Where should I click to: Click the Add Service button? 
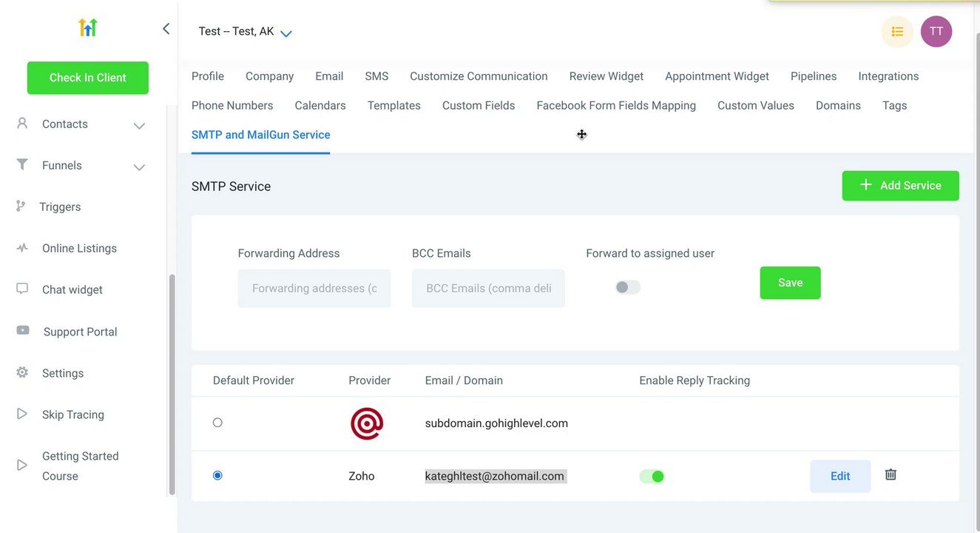(x=900, y=186)
